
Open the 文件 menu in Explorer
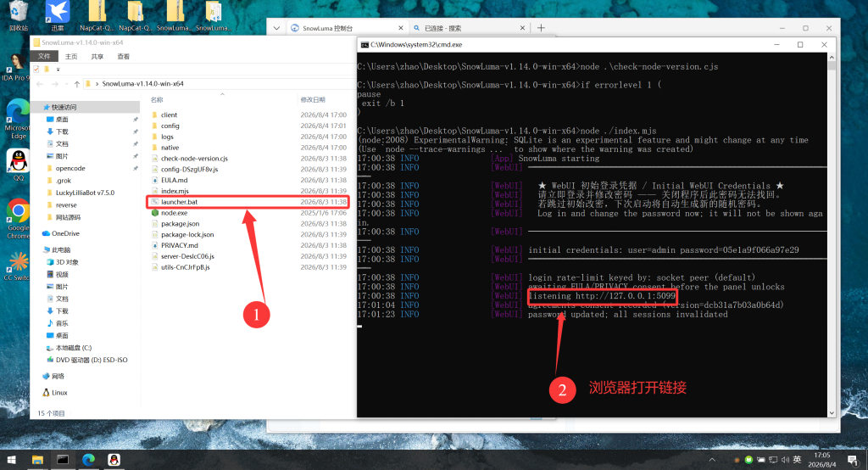44,56
